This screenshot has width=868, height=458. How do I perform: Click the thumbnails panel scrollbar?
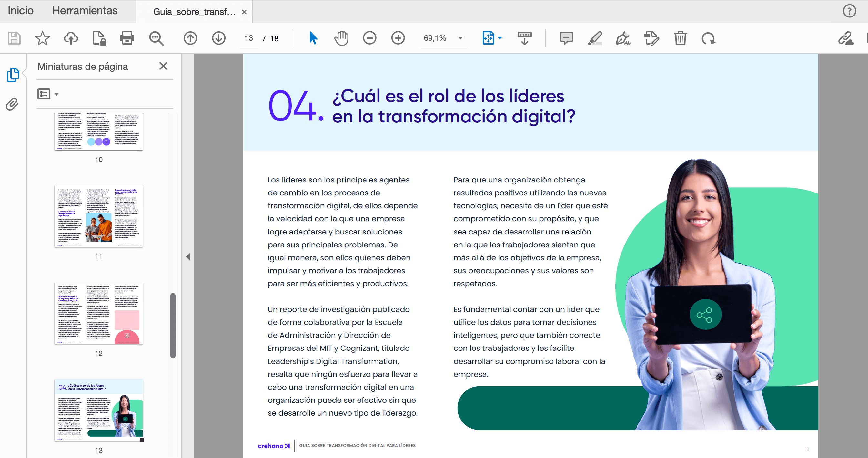pos(173,325)
